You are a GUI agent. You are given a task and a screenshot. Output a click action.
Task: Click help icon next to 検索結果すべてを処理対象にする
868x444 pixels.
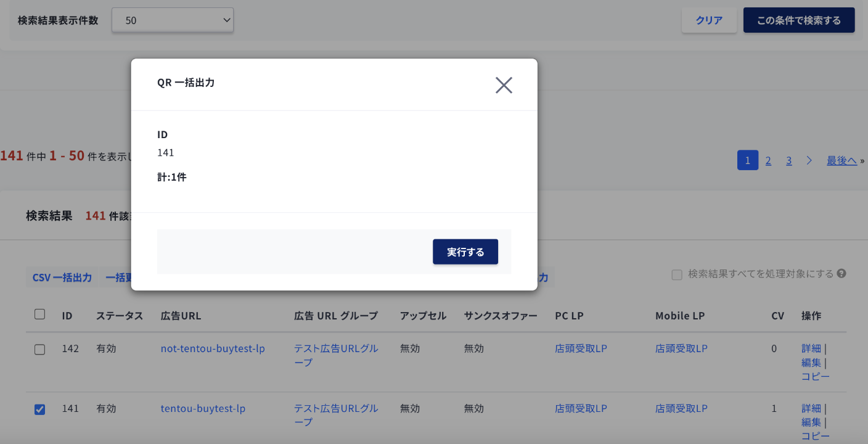841,273
